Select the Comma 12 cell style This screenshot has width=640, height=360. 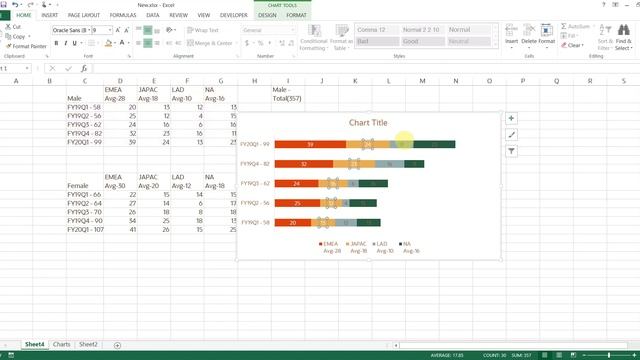click(x=377, y=29)
